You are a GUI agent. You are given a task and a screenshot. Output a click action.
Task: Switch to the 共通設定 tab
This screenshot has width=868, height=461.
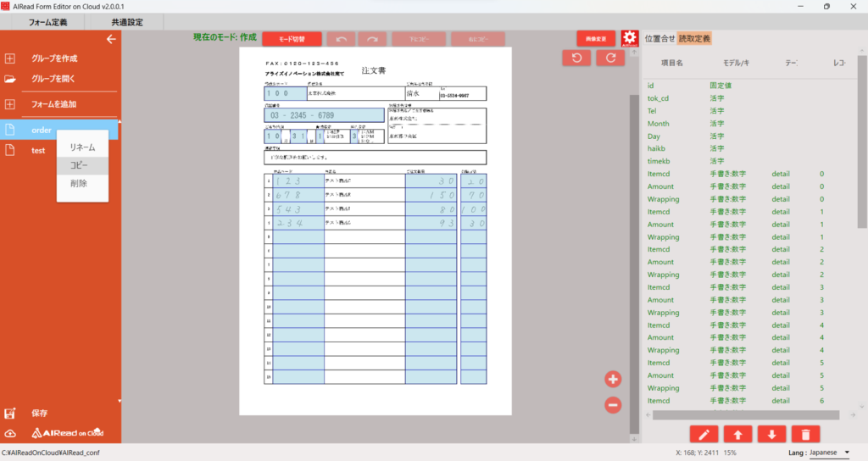coord(127,21)
